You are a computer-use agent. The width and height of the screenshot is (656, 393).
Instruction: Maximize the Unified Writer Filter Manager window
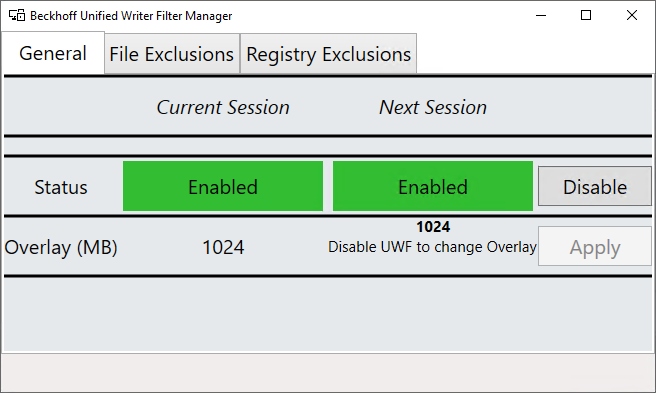586,15
